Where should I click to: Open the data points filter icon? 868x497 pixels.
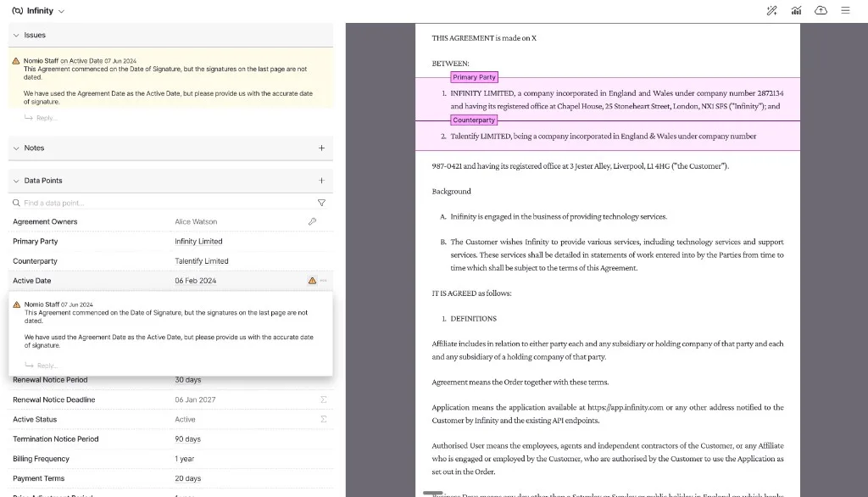(x=321, y=203)
